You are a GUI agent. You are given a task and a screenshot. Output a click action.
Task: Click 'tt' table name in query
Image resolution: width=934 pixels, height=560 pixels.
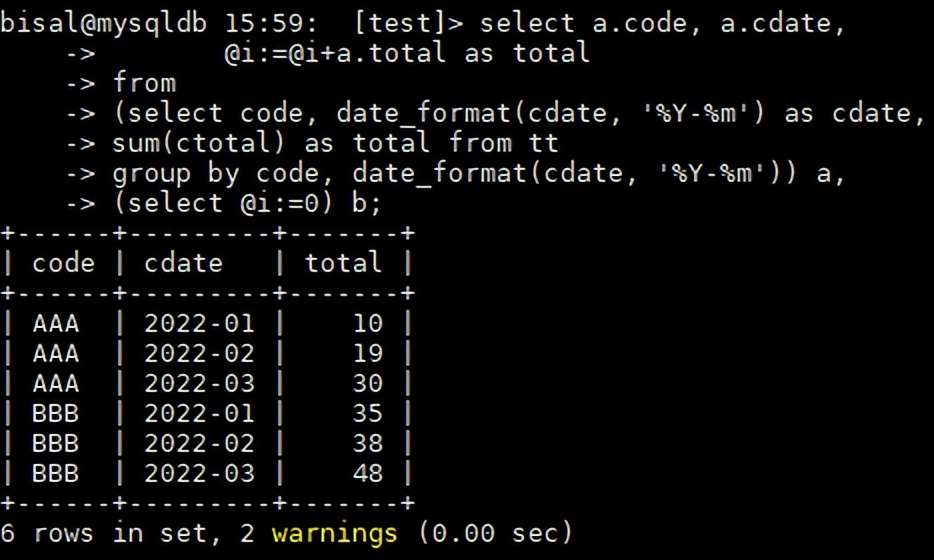coord(543,143)
